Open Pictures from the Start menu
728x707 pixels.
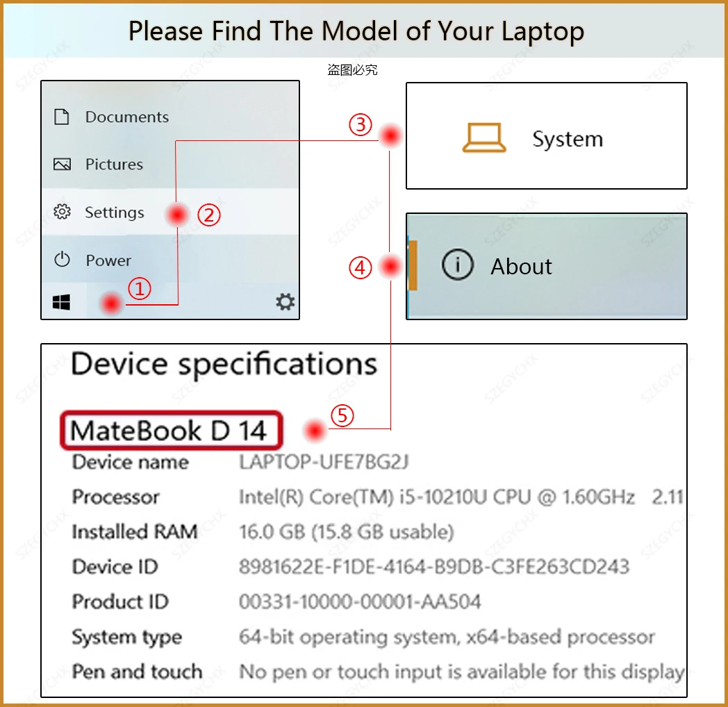(x=115, y=165)
